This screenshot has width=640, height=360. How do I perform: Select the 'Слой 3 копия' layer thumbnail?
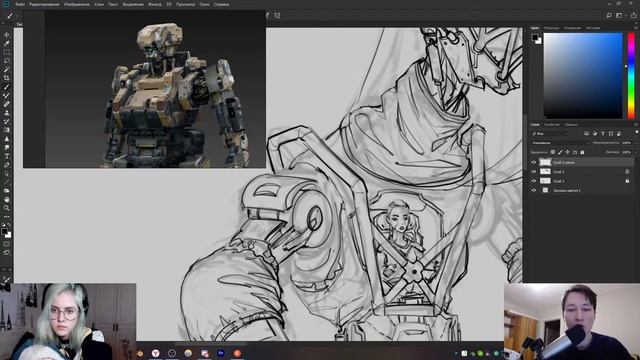(545, 162)
